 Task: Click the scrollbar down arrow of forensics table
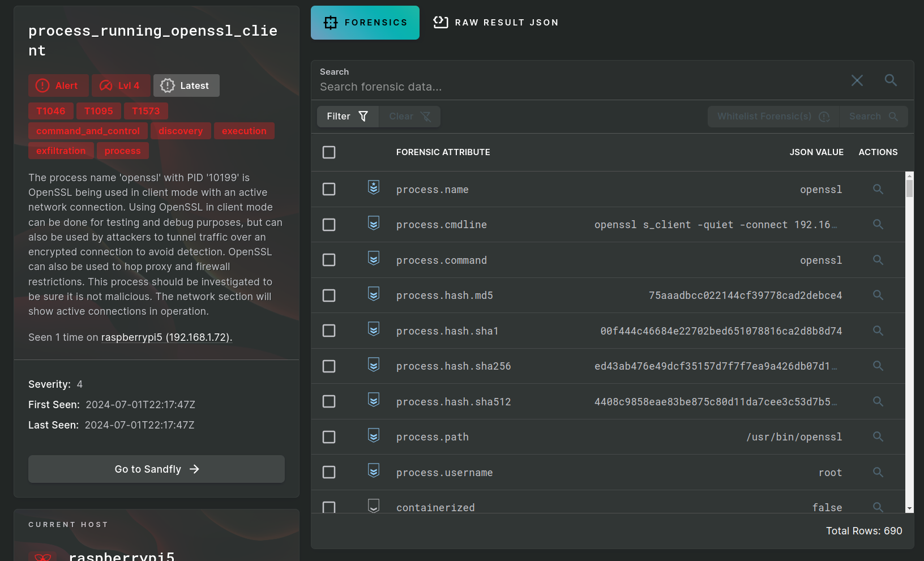coord(909,509)
